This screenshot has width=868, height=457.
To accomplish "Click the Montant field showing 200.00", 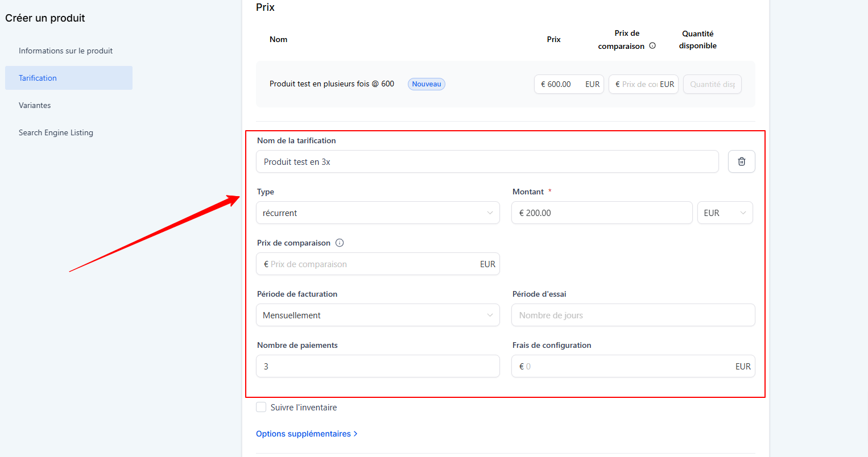I will pyautogui.click(x=602, y=213).
